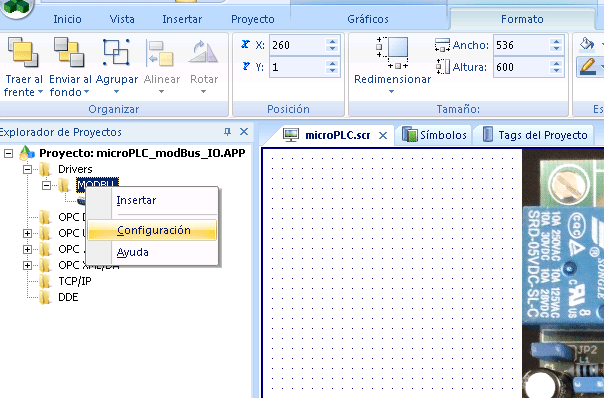Screen dimensions: 604x398
Task: Select the Gráficos ribbon tab
Action: [x=368, y=19]
